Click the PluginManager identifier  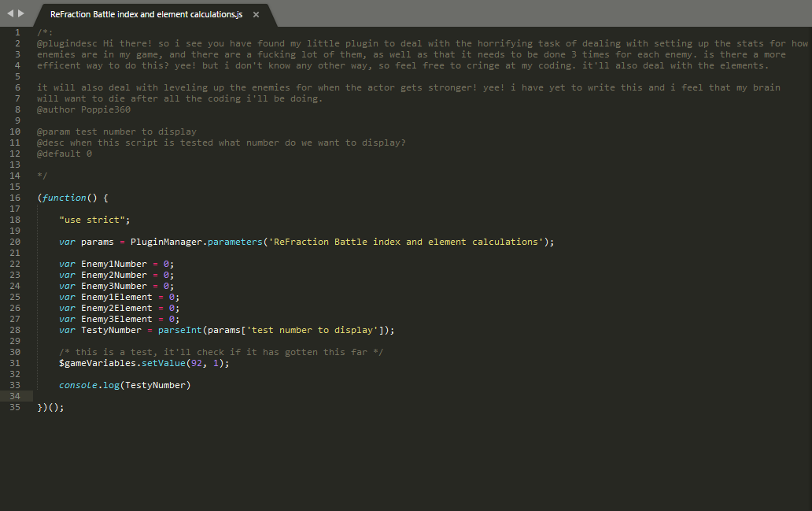tap(166, 242)
